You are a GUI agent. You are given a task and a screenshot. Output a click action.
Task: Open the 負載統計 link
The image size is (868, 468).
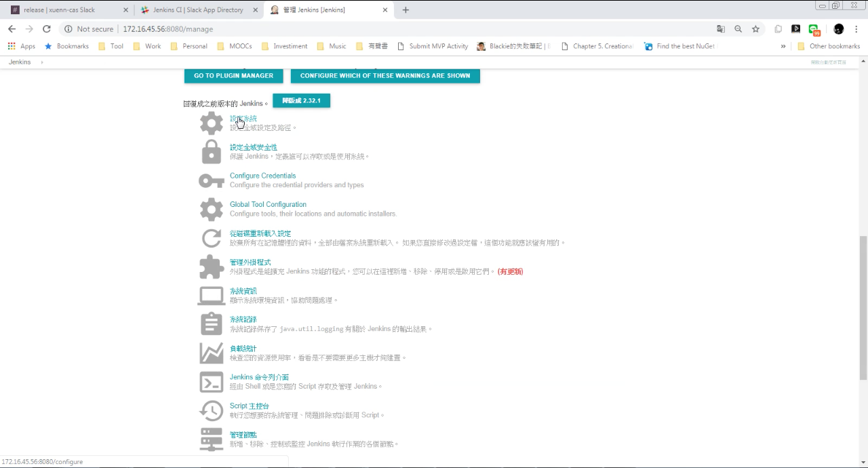pos(243,349)
